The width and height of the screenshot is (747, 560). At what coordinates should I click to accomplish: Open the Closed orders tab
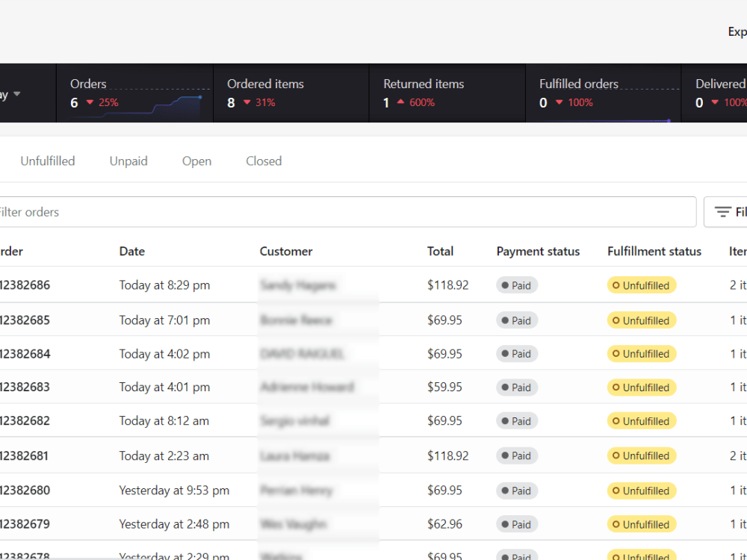click(264, 161)
